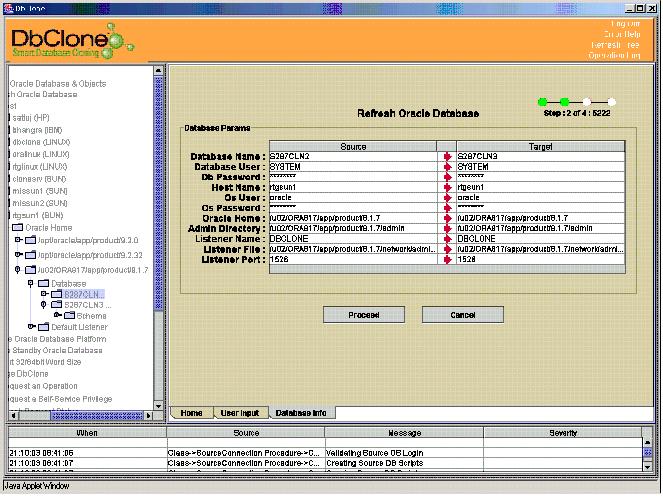
Task: Select the missun2 (SUN) host
Action: tap(40, 203)
